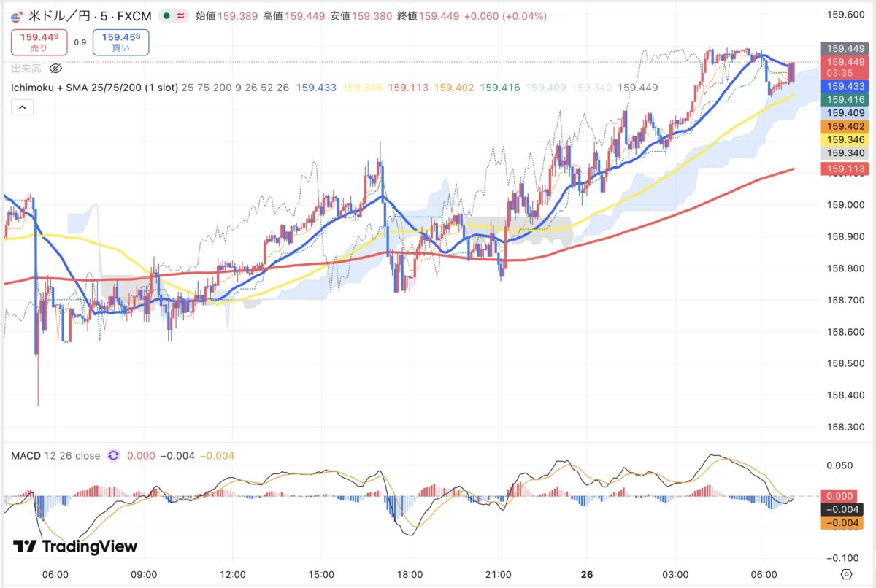Click the pink approximate-equals data icon

pyautogui.click(x=180, y=16)
